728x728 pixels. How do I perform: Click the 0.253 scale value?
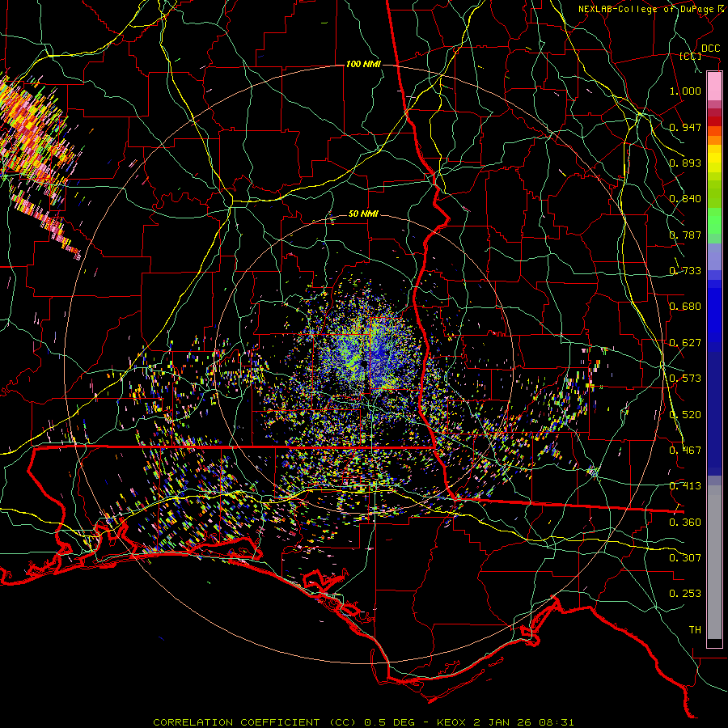click(x=685, y=594)
